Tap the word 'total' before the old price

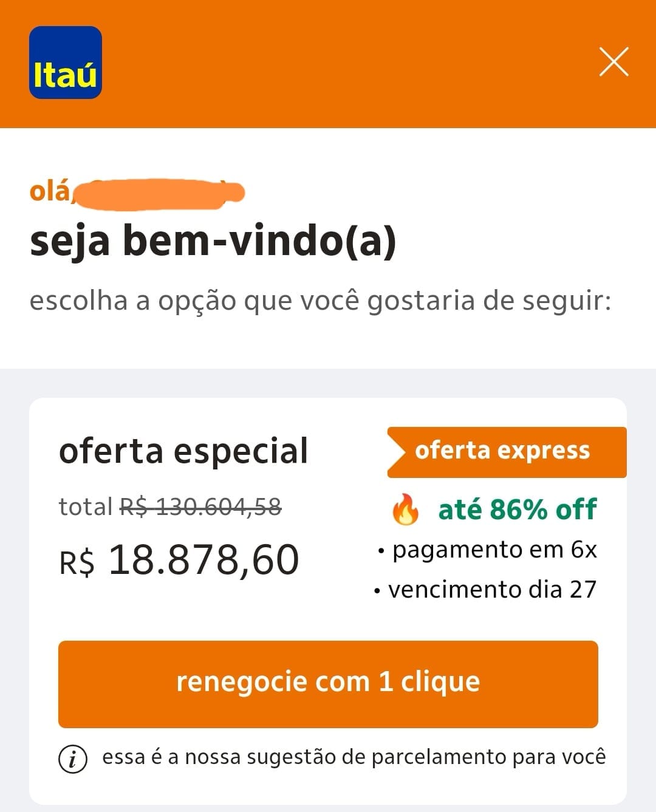click(x=86, y=507)
